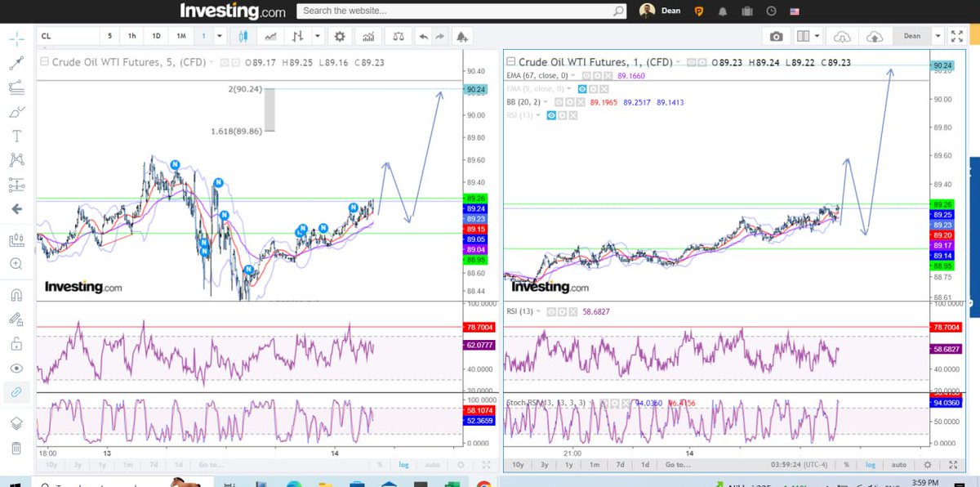
Task: Click the CL symbol input field
Action: pyautogui.click(x=68, y=36)
